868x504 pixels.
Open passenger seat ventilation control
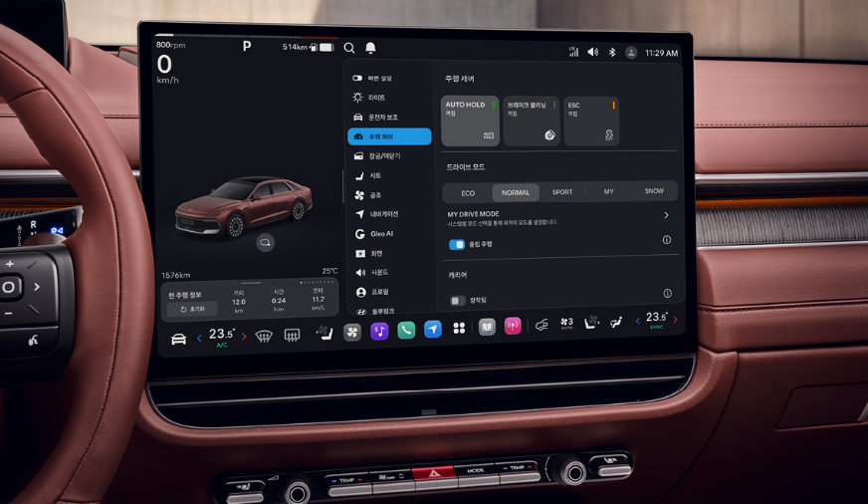[x=591, y=322]
